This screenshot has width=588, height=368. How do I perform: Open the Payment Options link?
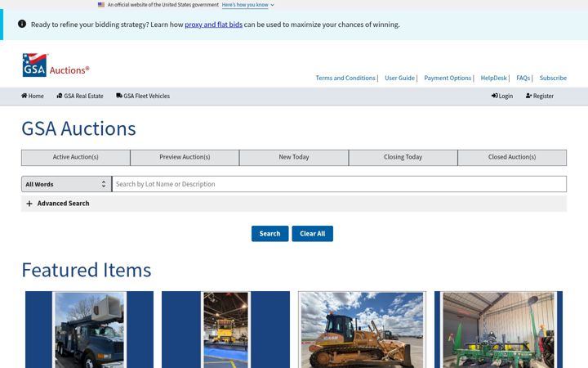pyautogui.click(x=448, y=79)
